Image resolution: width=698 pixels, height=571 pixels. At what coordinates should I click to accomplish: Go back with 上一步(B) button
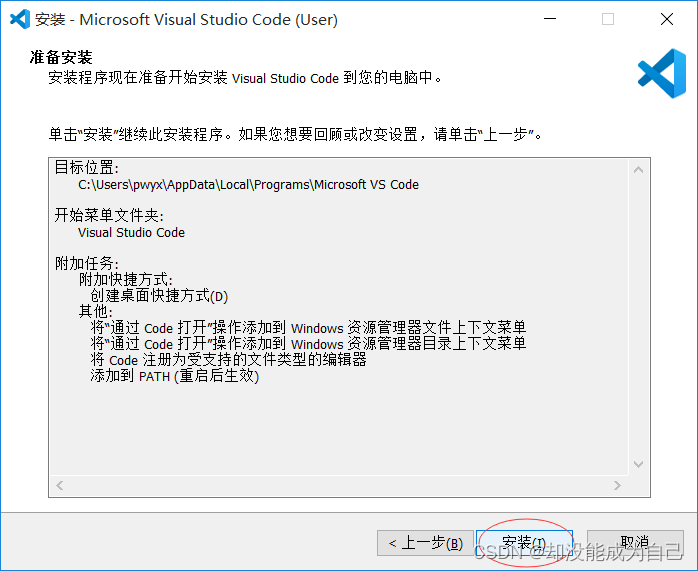click(425, 543)
